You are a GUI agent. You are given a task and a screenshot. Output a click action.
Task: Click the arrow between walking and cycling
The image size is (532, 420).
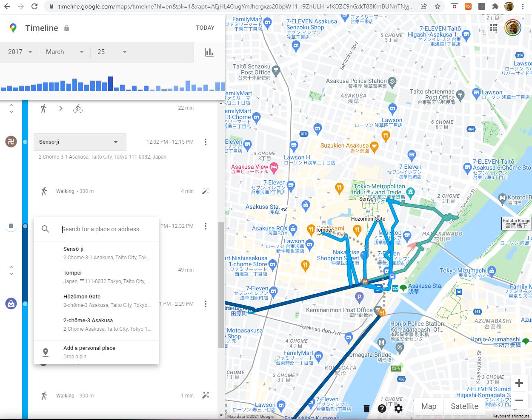pyautogui.click(x=61, y=108)
